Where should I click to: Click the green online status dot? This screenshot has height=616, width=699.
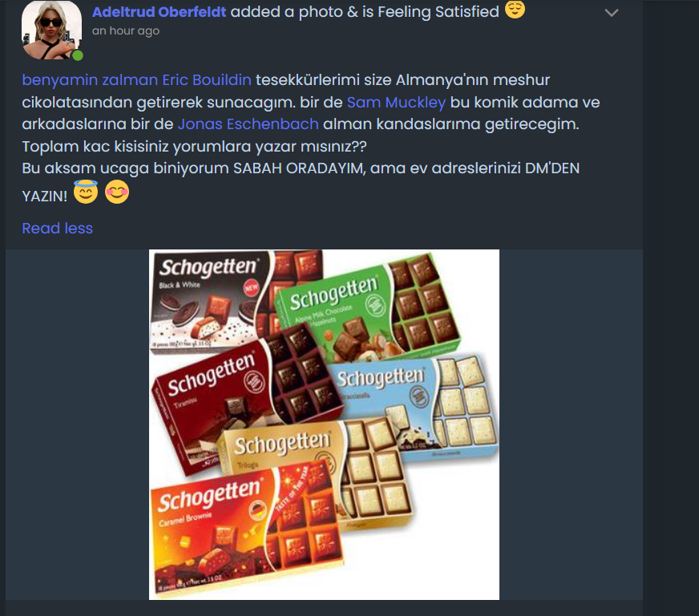78,55
